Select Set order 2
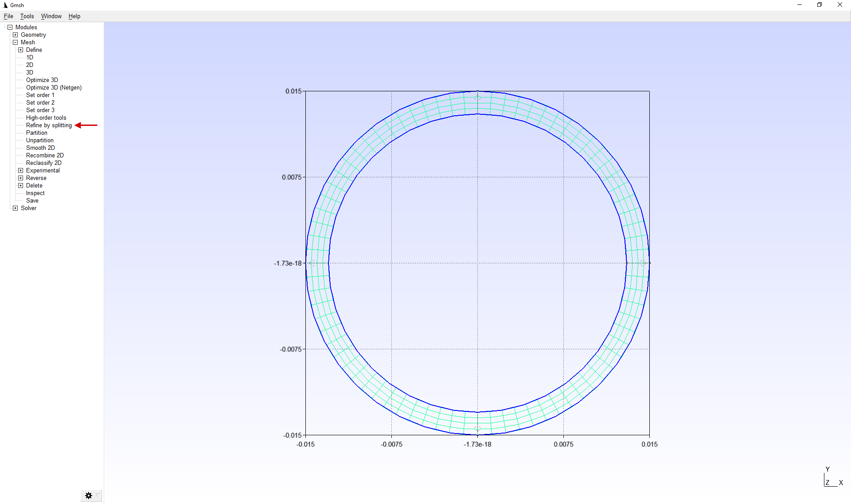The height and width of the screenshot is (504, 851). [x=40, y=102]
